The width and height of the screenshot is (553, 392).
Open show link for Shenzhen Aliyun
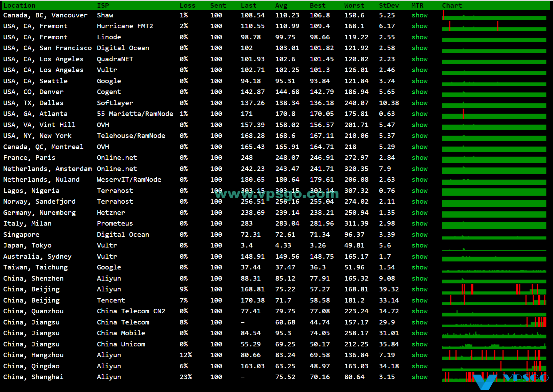tap(420, 279)
